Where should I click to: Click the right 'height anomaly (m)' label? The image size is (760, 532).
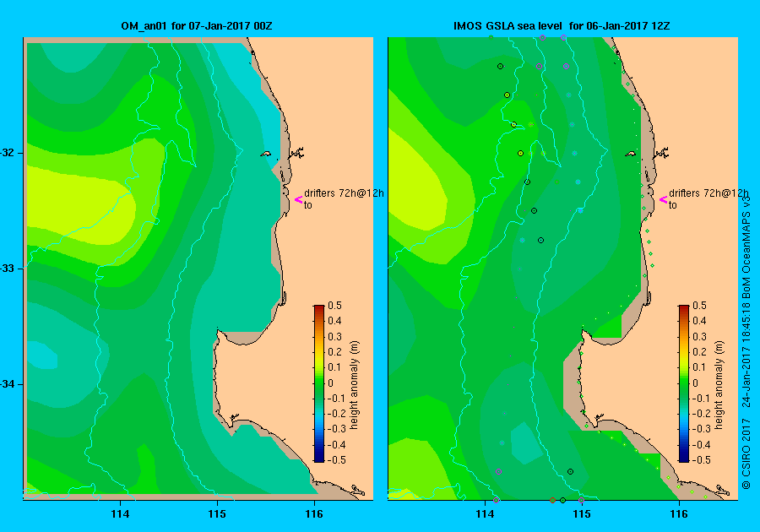tap(719, 385)
